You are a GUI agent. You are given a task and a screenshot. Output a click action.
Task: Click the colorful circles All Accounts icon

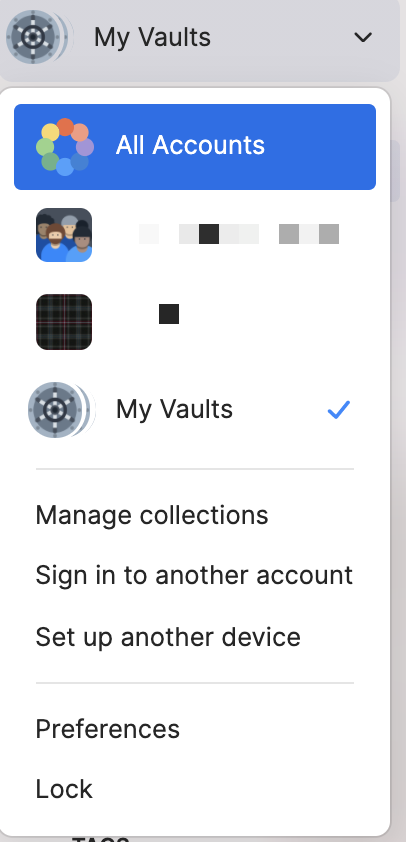pos(65,147)
